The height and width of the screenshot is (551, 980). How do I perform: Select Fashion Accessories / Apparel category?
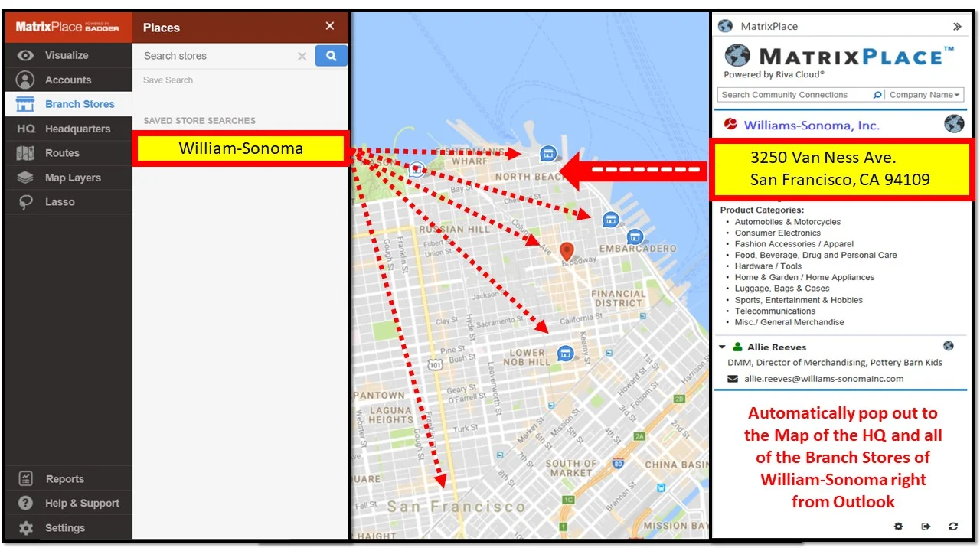click(794, 244)
